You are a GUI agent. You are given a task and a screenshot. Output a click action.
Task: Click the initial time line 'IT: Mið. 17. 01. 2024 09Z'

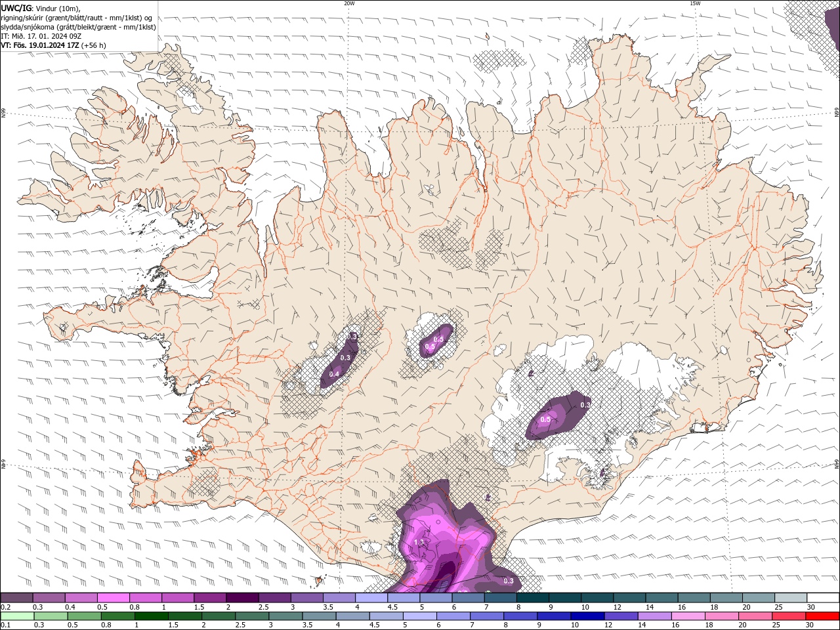tap(41, 36)
